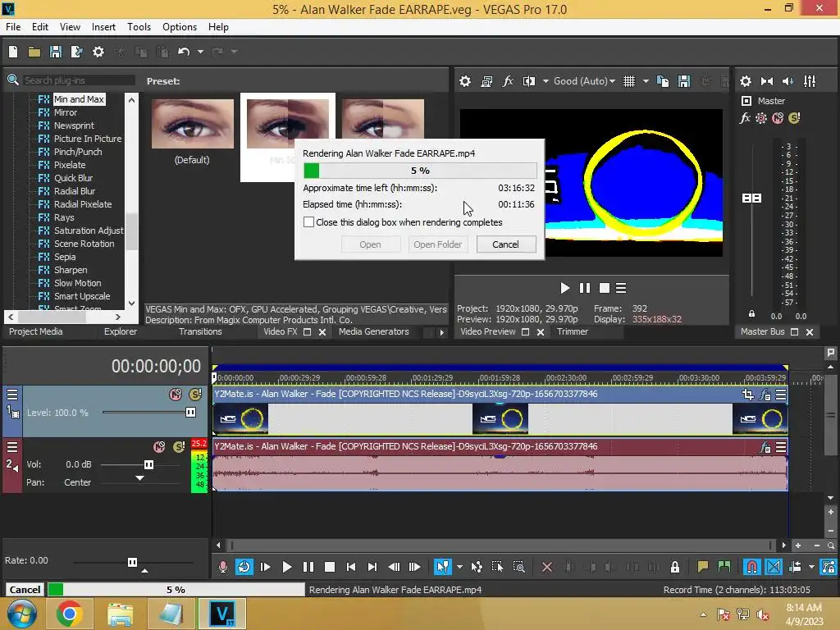Show more docked tabs arrow after Media Generators
Screen dimensions: 840x630
tap(441, 332)
